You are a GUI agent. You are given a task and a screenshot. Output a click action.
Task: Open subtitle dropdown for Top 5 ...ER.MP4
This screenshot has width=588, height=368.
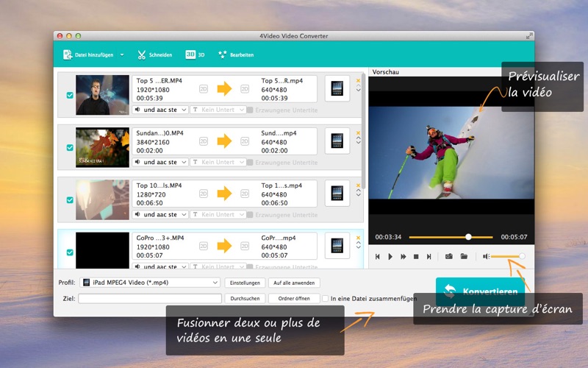218,110
